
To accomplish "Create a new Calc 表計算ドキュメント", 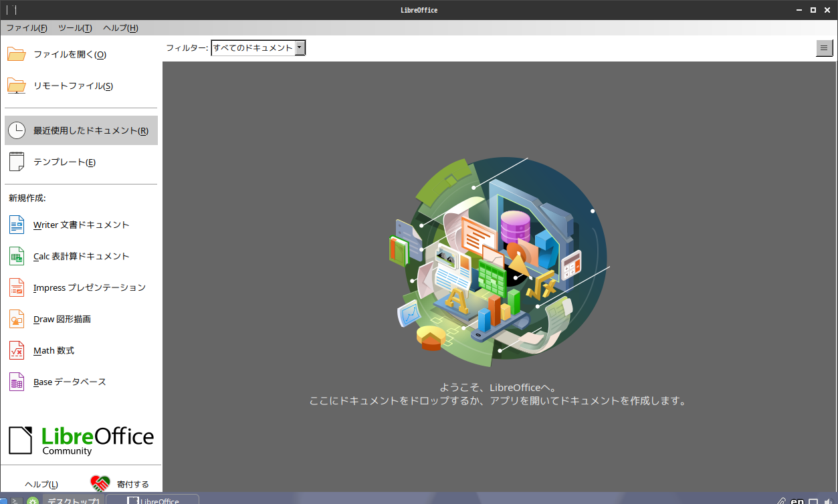I will point(81,257).
